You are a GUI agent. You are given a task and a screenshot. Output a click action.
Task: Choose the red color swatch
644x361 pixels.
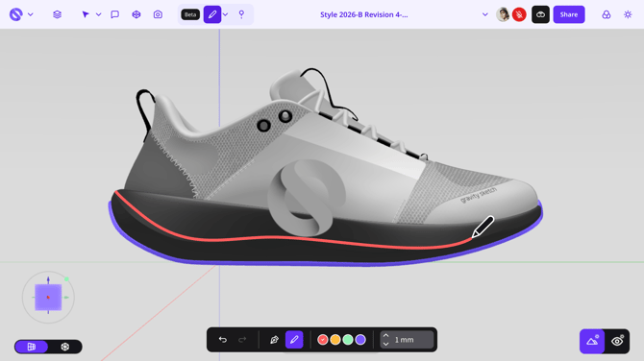(x=323, y=340)
